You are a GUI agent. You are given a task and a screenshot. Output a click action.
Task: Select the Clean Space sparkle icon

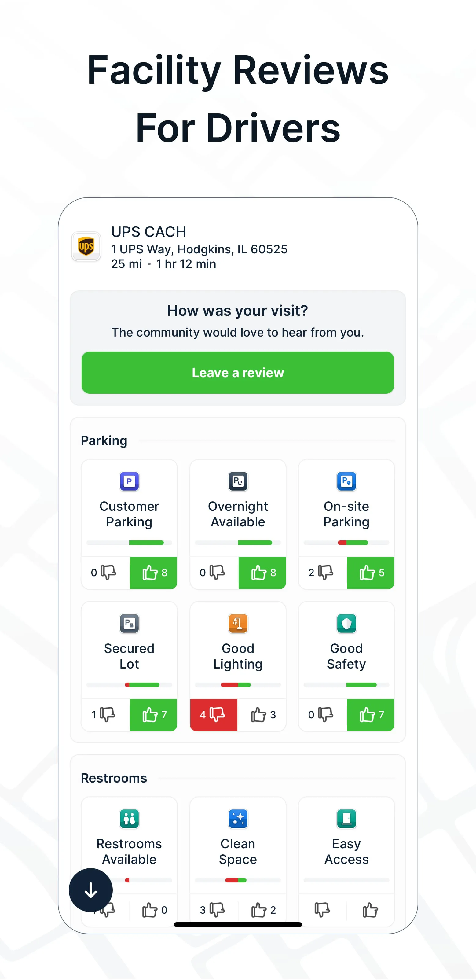238,819
